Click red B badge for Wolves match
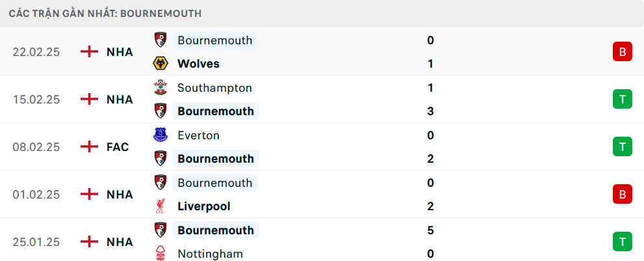This screenshot has width=644, height=261. pos(622,52)
